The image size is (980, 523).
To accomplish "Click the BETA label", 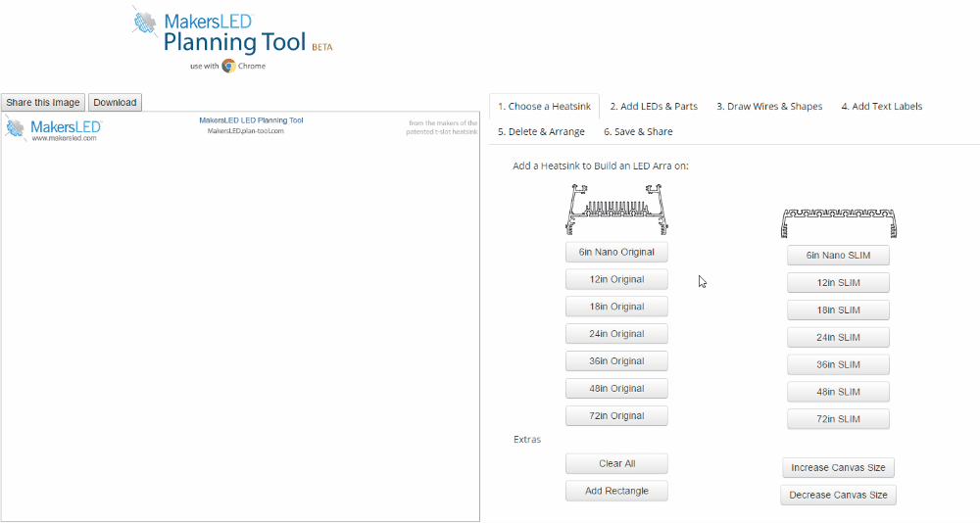I will [x=322, y=47].
